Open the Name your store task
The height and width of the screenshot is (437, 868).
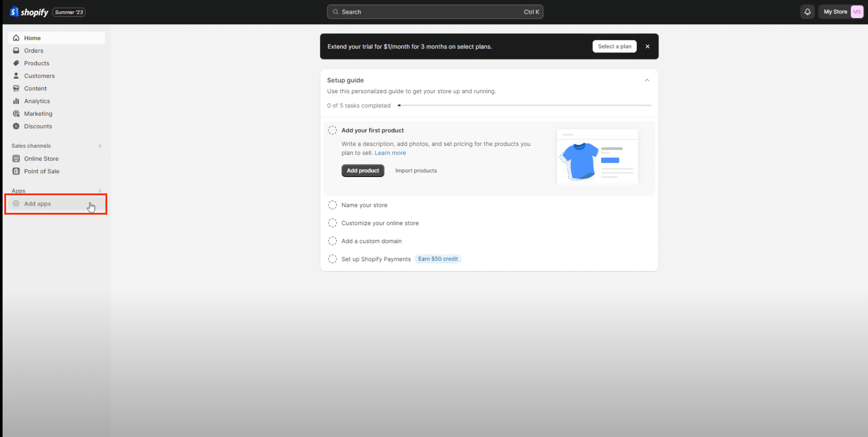point(364,205)
